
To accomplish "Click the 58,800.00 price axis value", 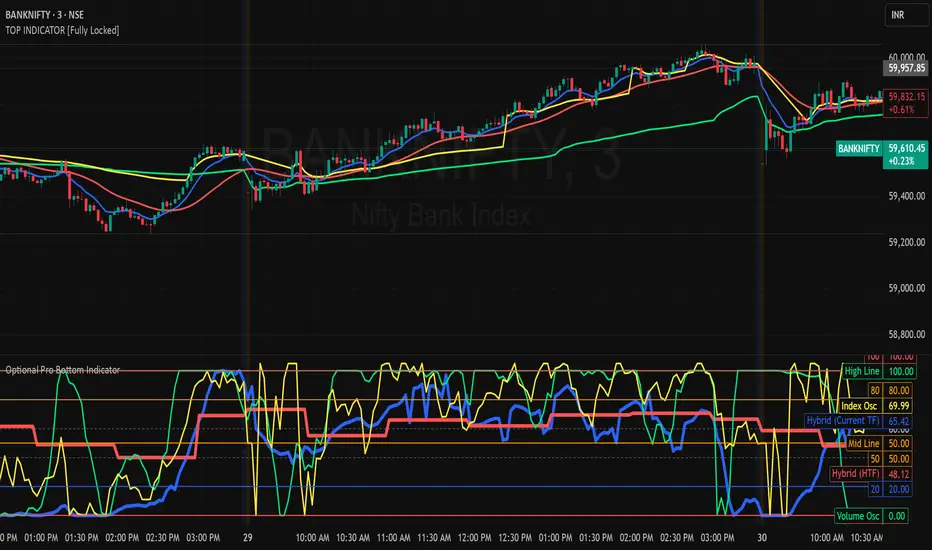I will (906, 334).
